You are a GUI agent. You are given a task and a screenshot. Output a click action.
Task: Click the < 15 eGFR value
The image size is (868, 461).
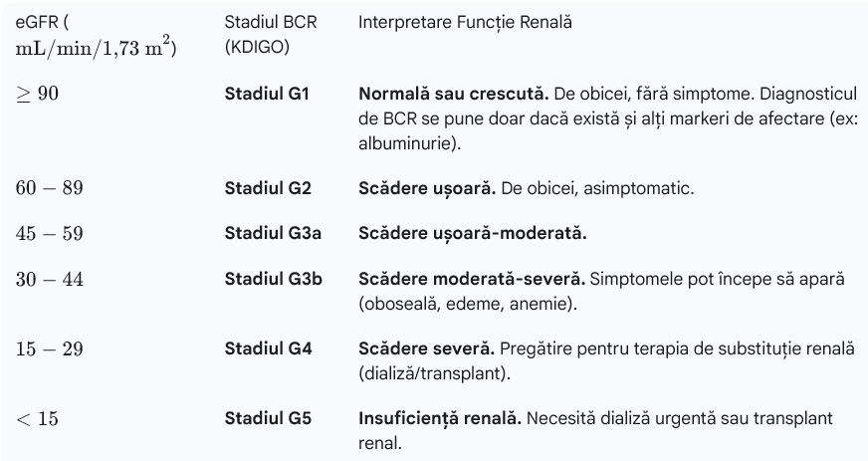pyautogui.click(x=37, y=419)
